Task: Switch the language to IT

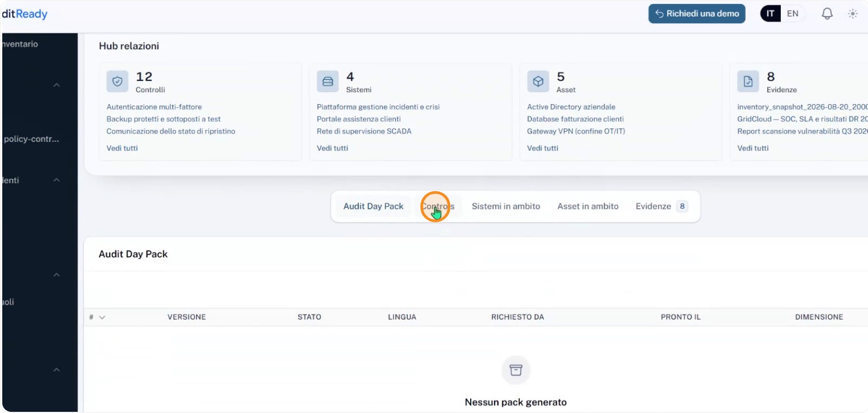Action: click(771, 14)
